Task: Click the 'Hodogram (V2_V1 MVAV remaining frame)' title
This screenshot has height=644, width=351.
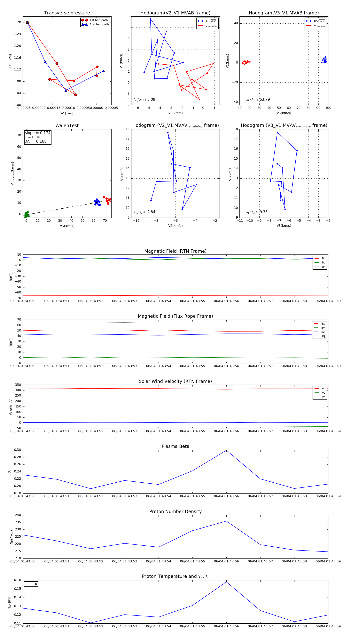Action: 175,125
